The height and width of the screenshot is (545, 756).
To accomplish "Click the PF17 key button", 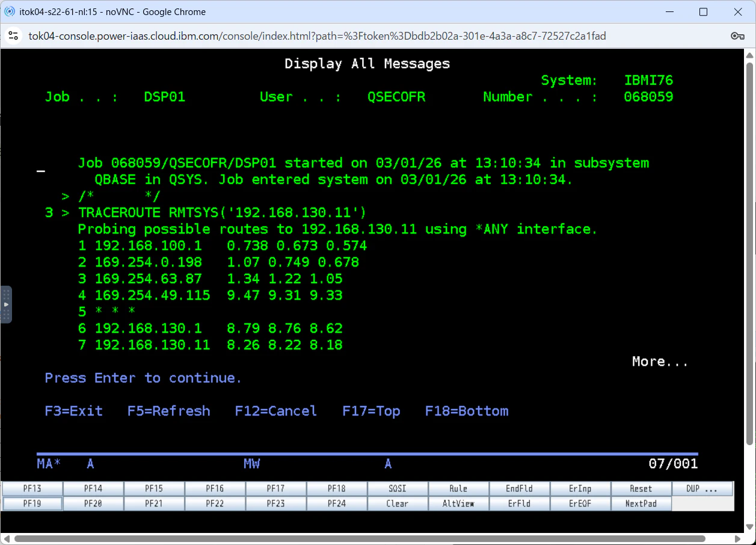I will (x=275, y=488).
